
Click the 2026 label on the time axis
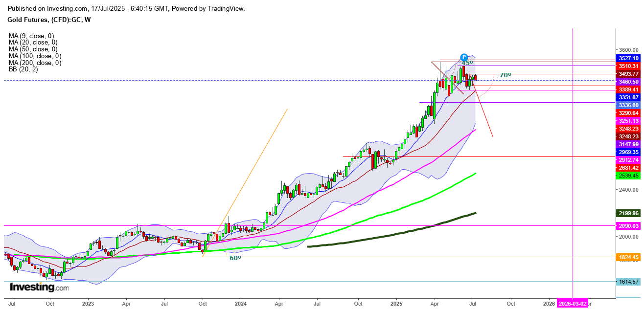tap(549, 303)
